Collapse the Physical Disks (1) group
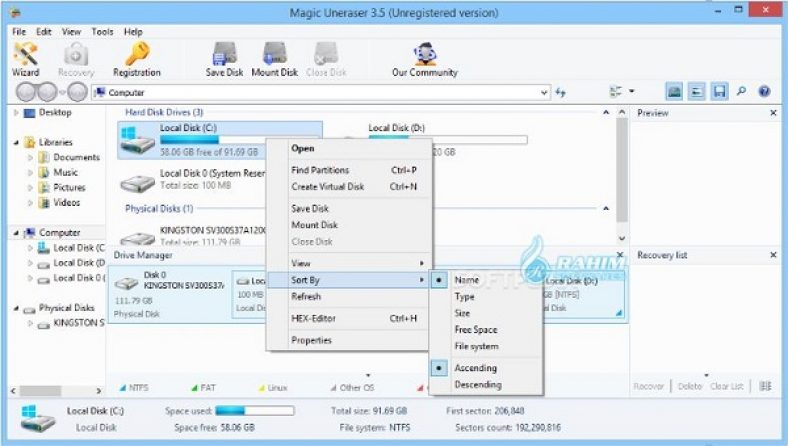This screenshot has width=788, height=446. pos(606,208)
